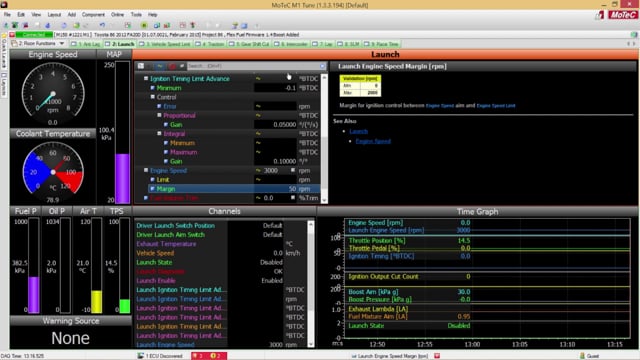Expand the Fuel Mixture Trim group

pyautogui.click(x=146, y=198)
